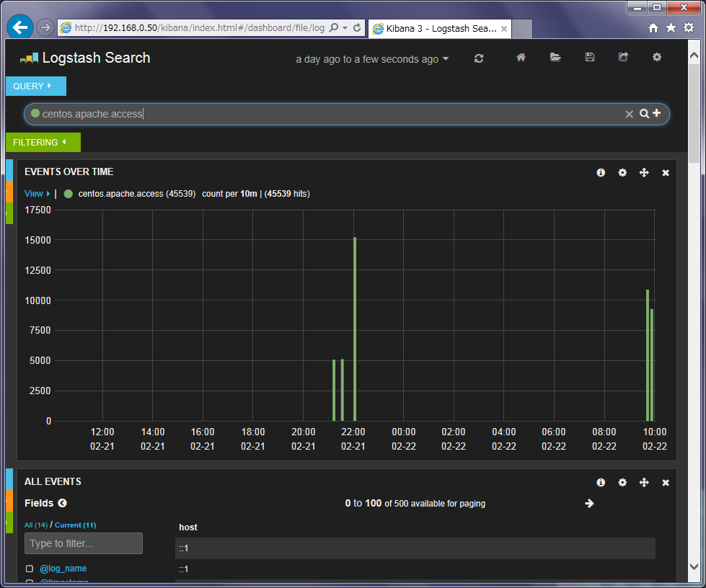The width and height of the screenshot is (706, 588).
Task: Click the @log_name field link
Action: click(x=63, y=569)
